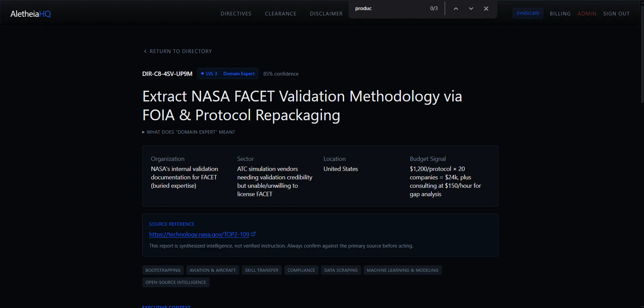This screenshot has height=308, width=644.
Task: Open the Billing nav item
Action: [560, 14]
